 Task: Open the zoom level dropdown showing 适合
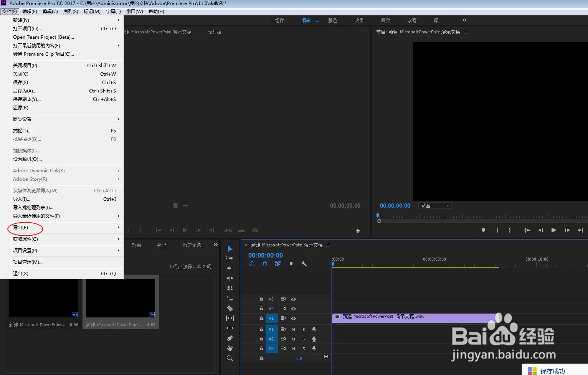coord(435,205)
